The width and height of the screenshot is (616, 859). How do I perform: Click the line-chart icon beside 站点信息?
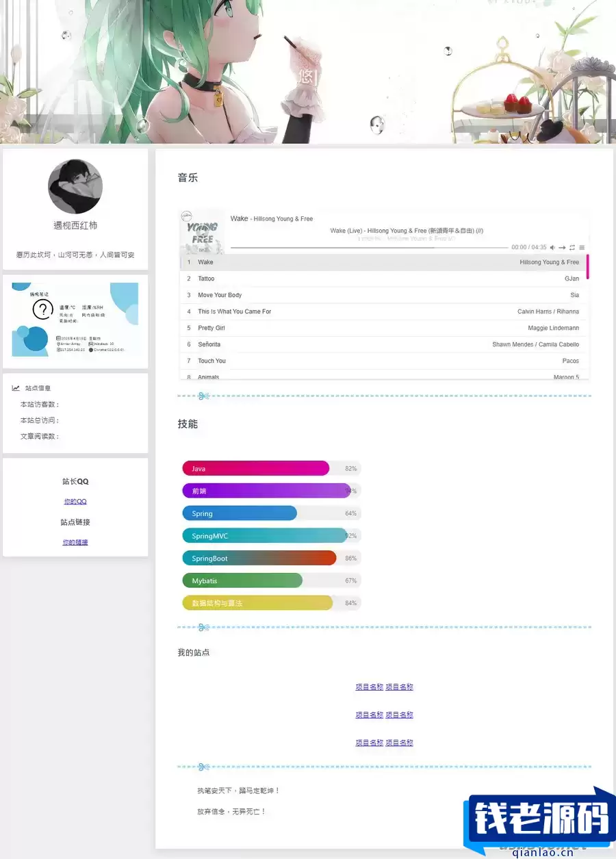[x=16, y=388]
